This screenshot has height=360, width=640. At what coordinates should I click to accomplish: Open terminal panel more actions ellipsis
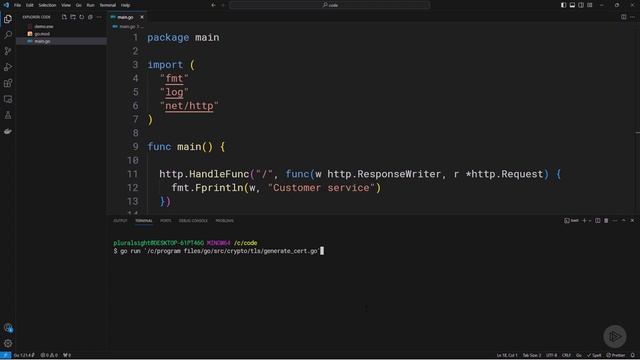[x=615, y=220]
